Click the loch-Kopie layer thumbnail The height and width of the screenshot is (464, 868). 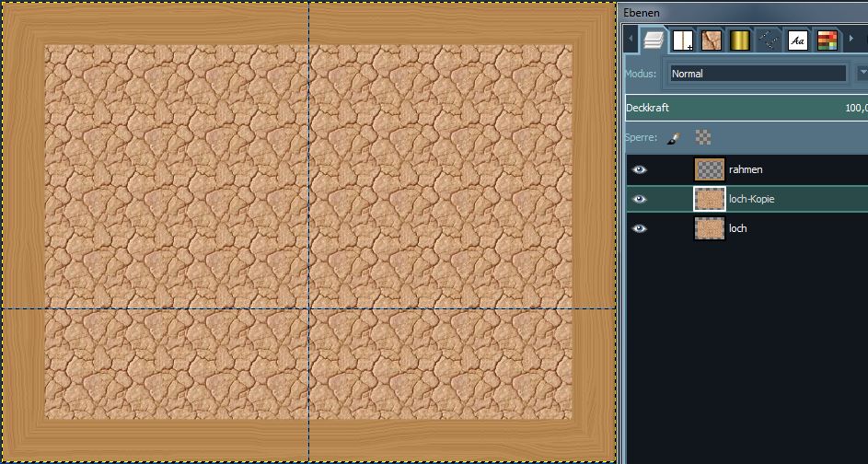tap(710, 199)
